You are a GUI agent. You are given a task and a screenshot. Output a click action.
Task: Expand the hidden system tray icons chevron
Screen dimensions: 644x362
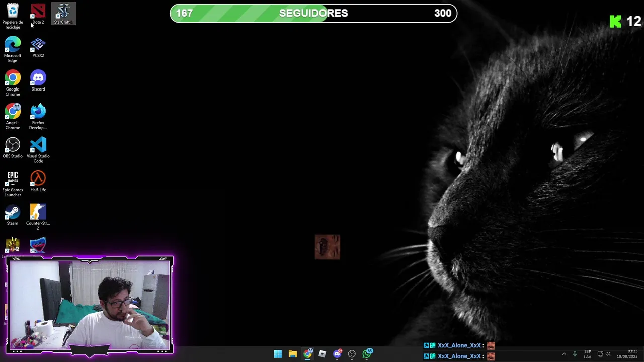pyautogui.click(x=564, y=354)
